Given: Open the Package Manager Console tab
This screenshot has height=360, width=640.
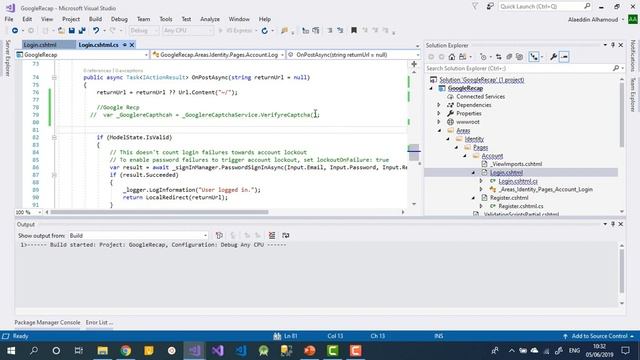Looking at the screenshot, I should click(47, 322).
